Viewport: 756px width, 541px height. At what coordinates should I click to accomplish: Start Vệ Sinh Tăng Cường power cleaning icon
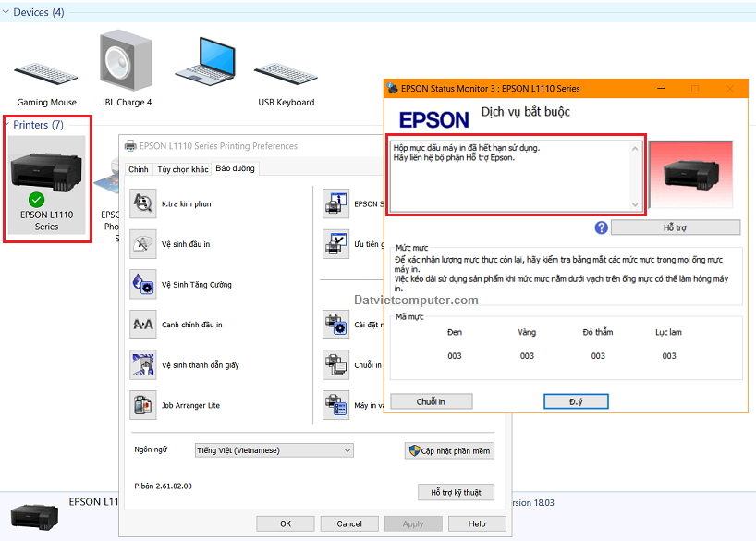click(x=143, y=284)
